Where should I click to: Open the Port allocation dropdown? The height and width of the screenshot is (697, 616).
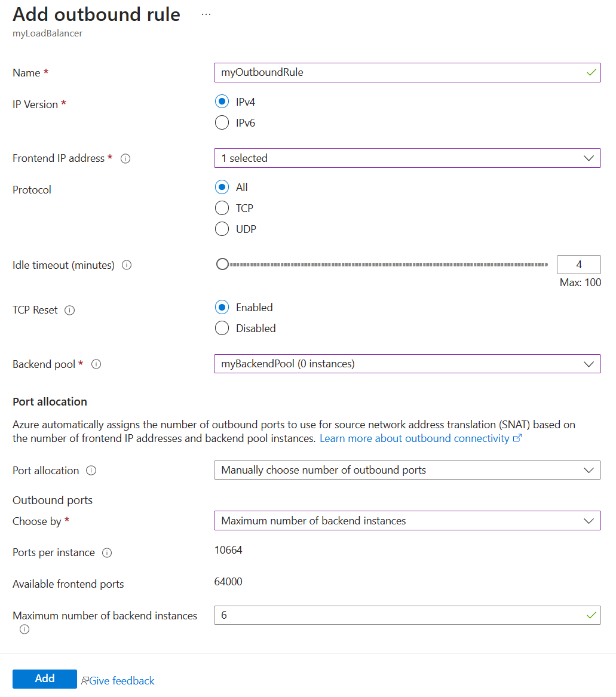(407, 470)
